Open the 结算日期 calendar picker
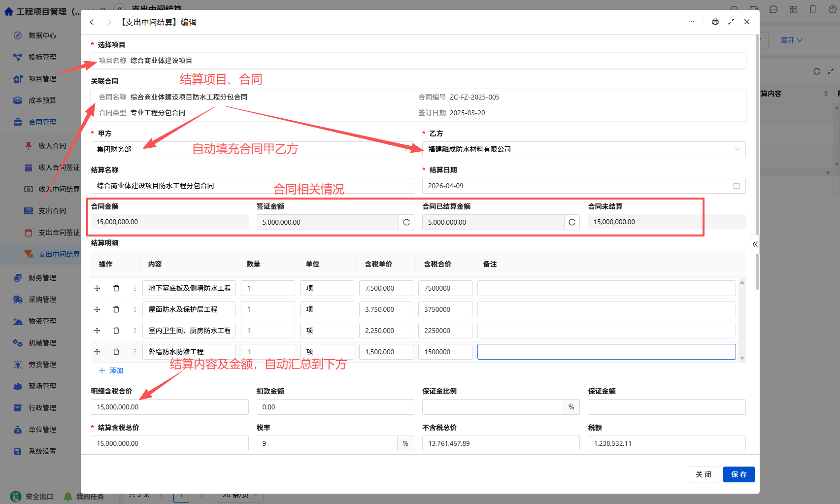The width and height of the screenshot is (840, 504). [737, 186]
